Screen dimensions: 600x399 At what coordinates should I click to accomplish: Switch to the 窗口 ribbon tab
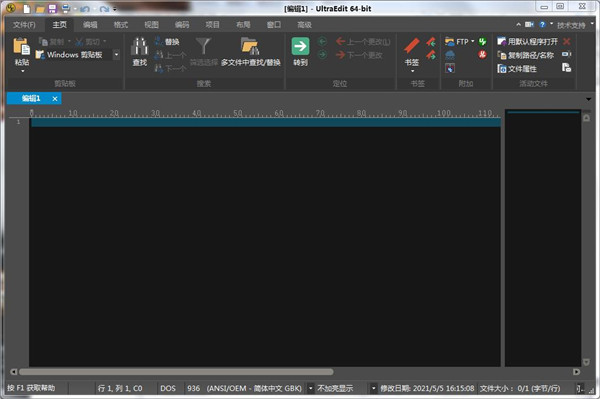pyautogui.click(x=274, y=25)
